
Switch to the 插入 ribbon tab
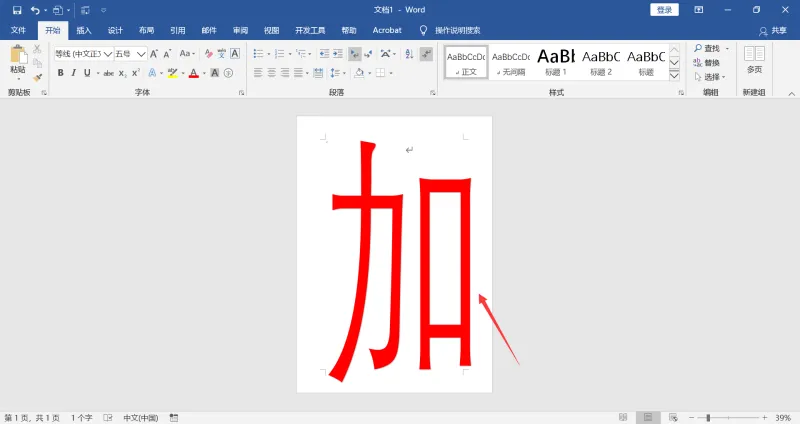pos(84,31)
